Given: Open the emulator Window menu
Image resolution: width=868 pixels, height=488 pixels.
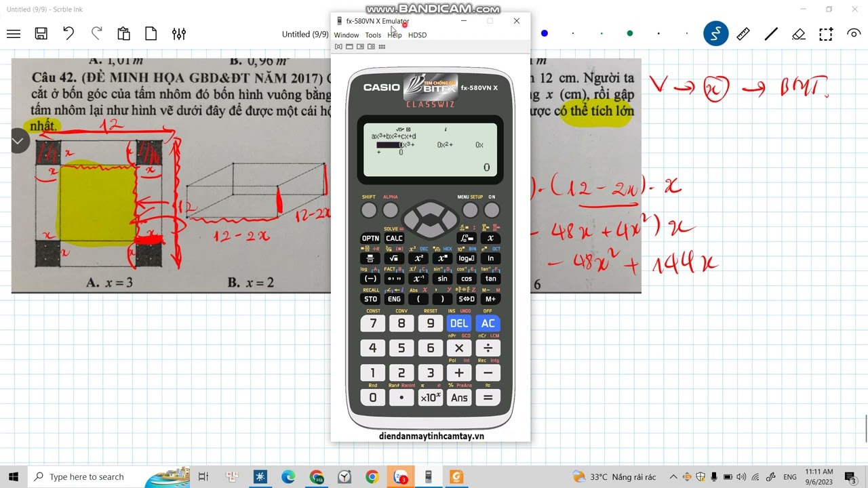Looking at the screenshot, I should [347, 35].
